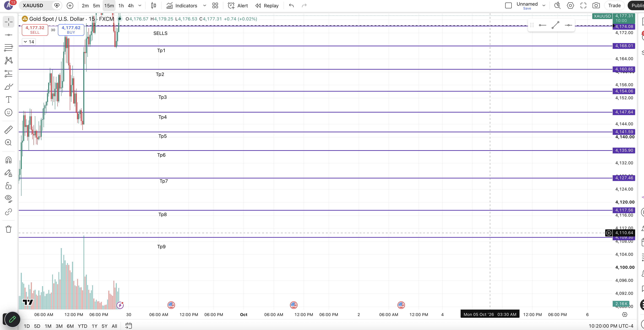Open the layout setup grid icon
Viewport: 644px width, 330px height.
215,5
